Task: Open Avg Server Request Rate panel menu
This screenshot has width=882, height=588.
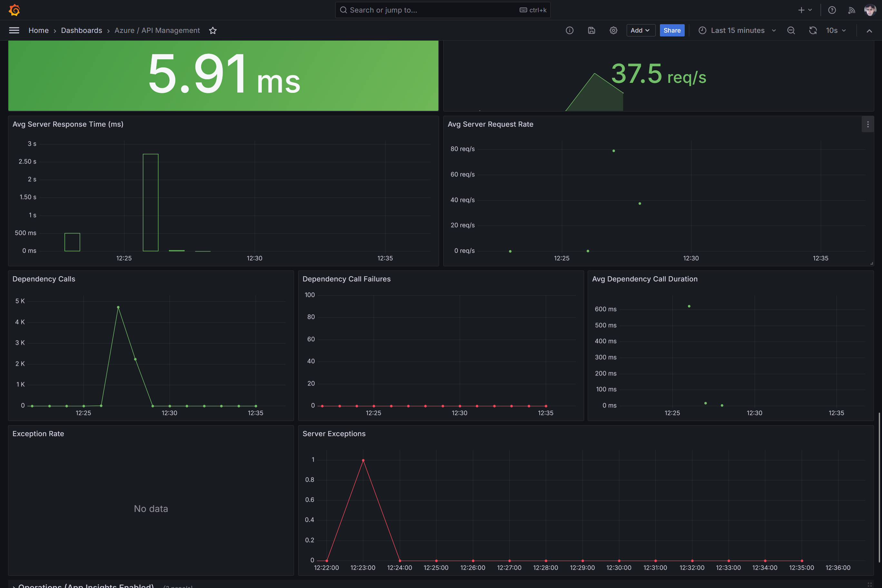Action: coord(868,124)
